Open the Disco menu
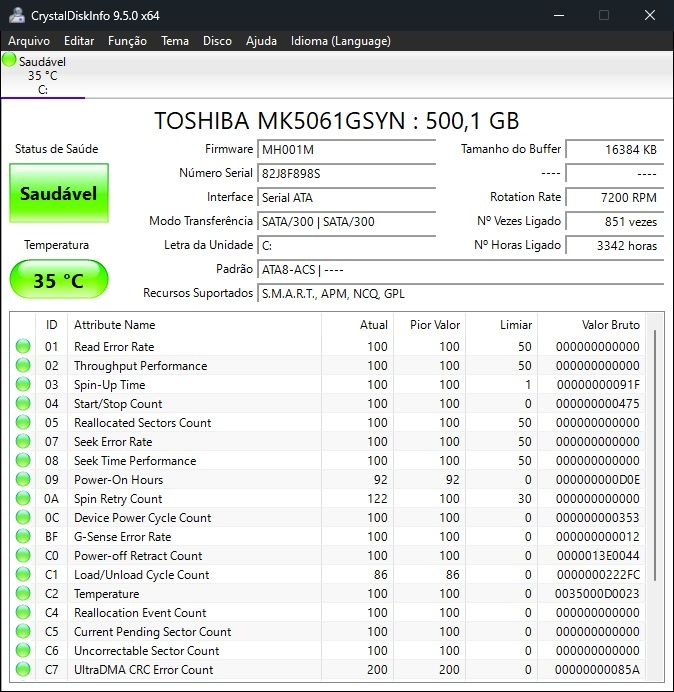This screenshot has height=692, width=674. [217, 41]
